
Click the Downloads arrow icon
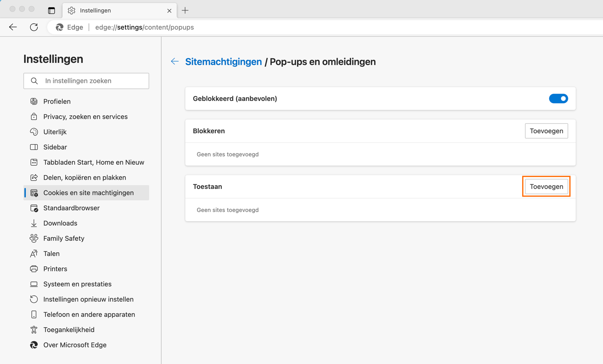(x=34, y=223)
